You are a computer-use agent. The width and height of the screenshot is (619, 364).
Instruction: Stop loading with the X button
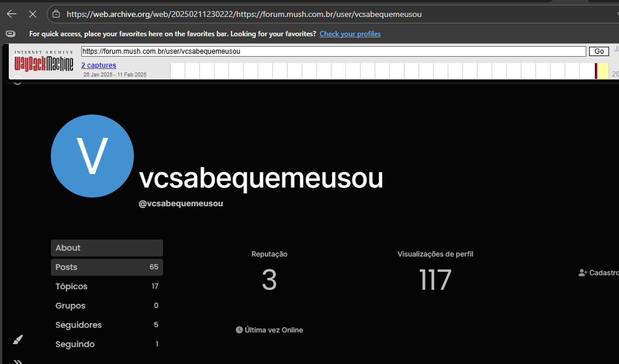coord(33,14)
